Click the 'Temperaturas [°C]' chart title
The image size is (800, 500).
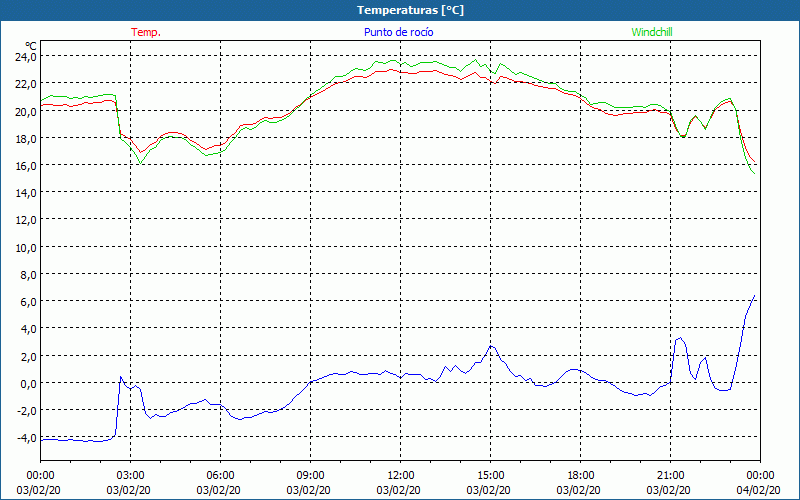point(410,10)
